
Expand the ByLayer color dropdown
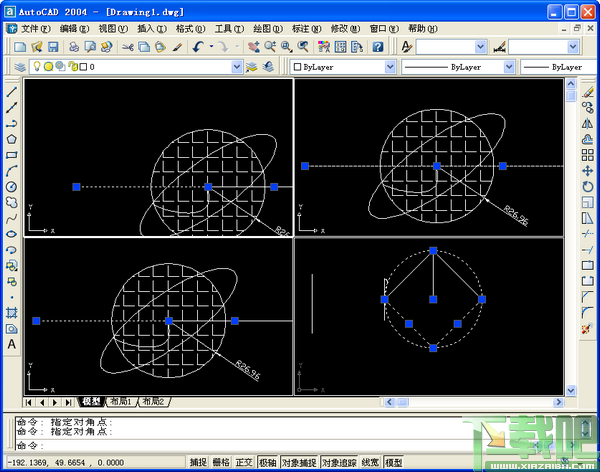(390, 67)
